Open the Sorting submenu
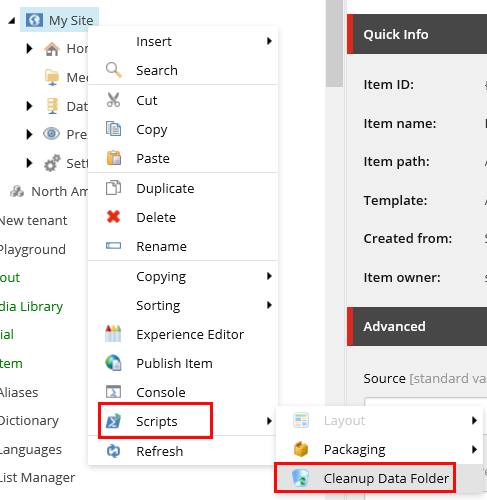Image resolution: width=487 pixels, height=500 pixels. point(183,305)
